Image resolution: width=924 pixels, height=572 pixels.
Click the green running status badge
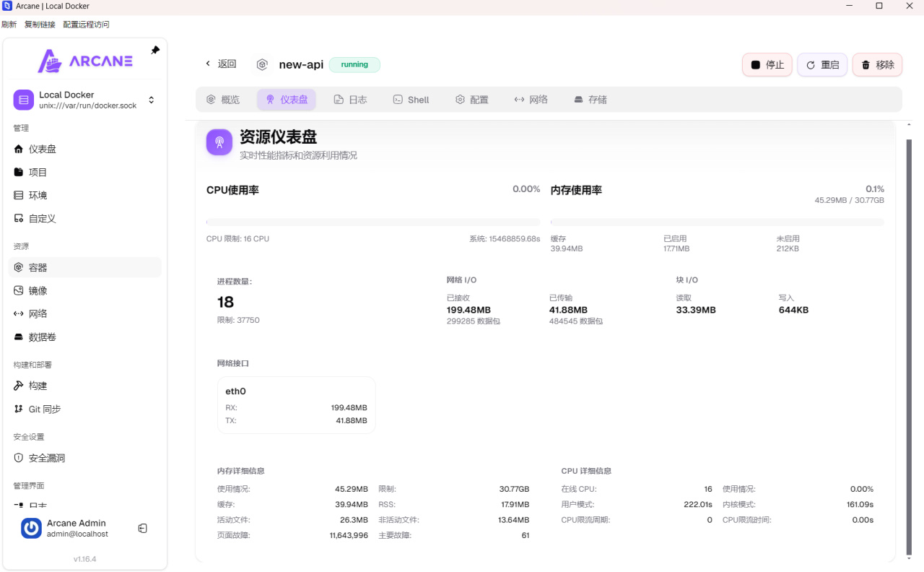coord(354,64)
